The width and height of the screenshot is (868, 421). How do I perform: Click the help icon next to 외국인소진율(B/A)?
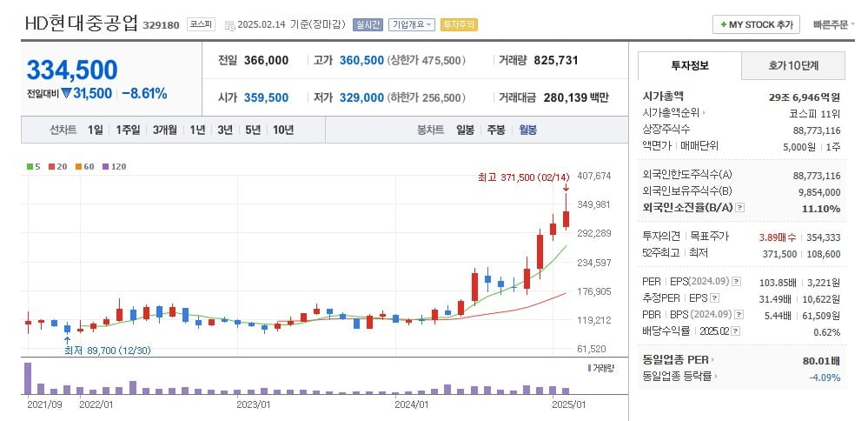tap(740, 208)
